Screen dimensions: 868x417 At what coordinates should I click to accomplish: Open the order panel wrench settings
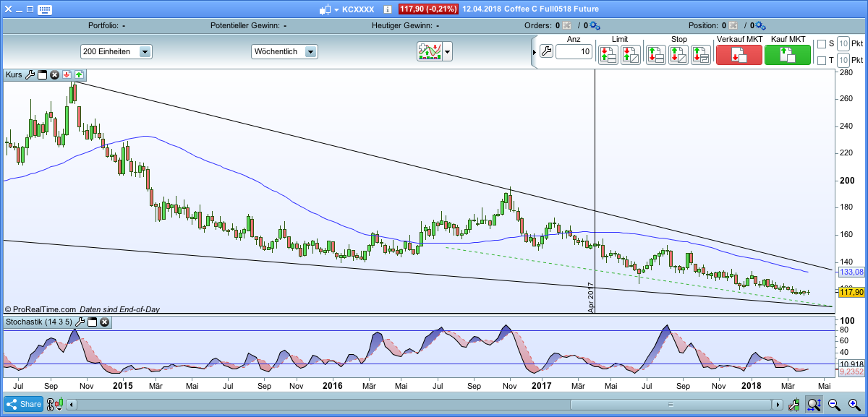tap(546, 51)
